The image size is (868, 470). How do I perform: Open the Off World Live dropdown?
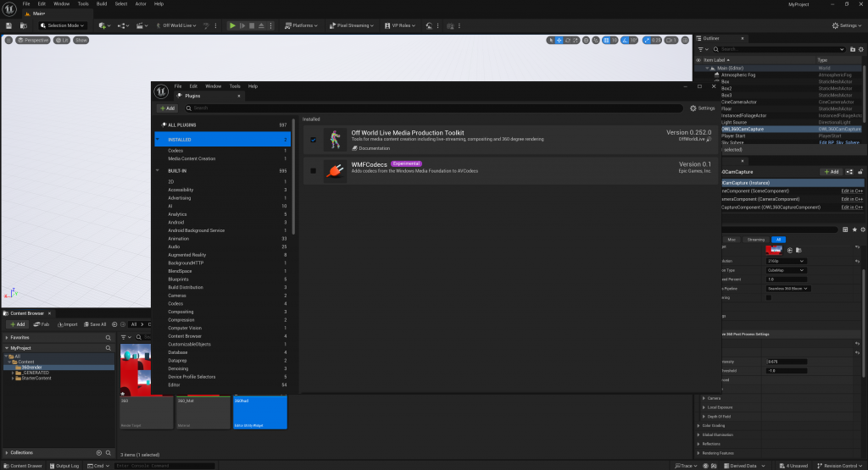(x=176, y=25)
